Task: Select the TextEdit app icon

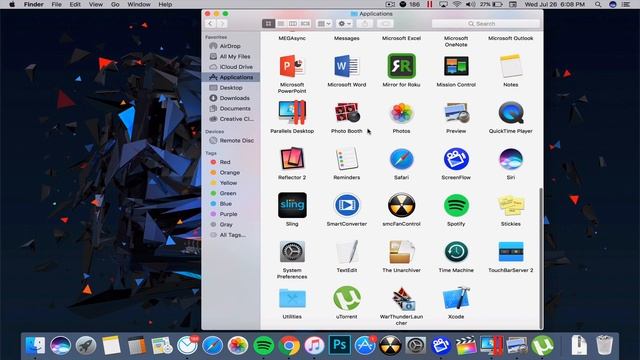Action: click(x=347, y=252)
